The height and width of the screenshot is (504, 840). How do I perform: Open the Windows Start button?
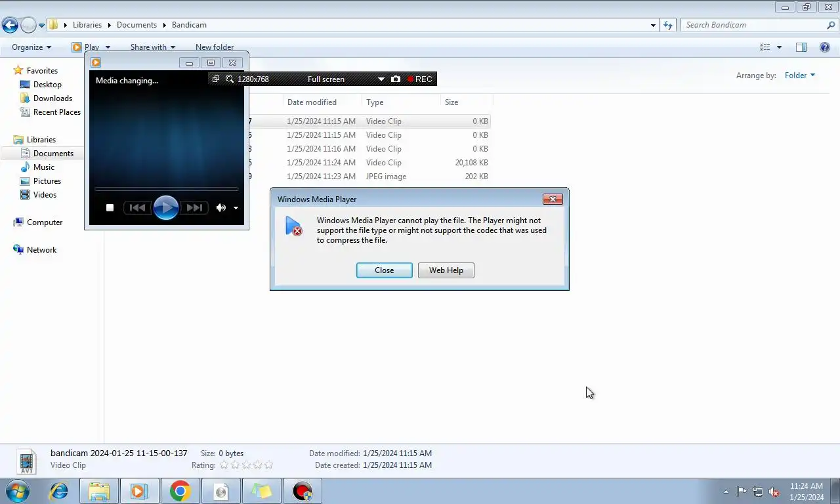[x=18, y=491]
